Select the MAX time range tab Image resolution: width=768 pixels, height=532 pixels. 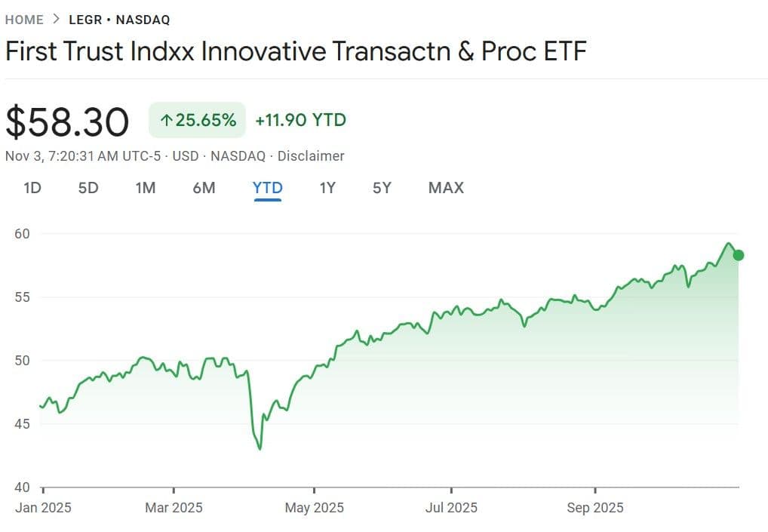[446, 188]
